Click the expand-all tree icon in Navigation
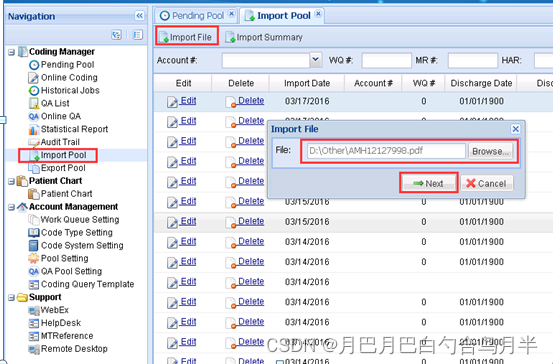 point(116,35)
